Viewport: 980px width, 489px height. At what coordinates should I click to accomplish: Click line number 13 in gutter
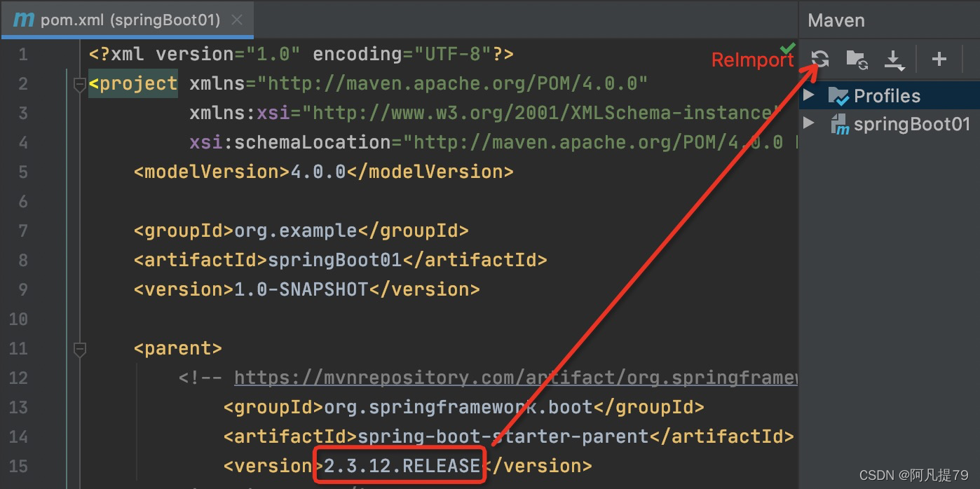coord(19,407)
